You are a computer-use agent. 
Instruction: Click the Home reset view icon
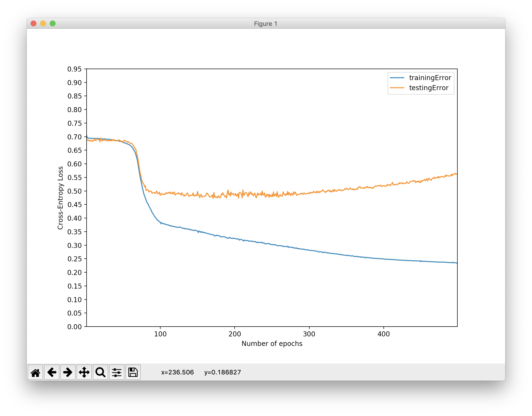point(35,372)
